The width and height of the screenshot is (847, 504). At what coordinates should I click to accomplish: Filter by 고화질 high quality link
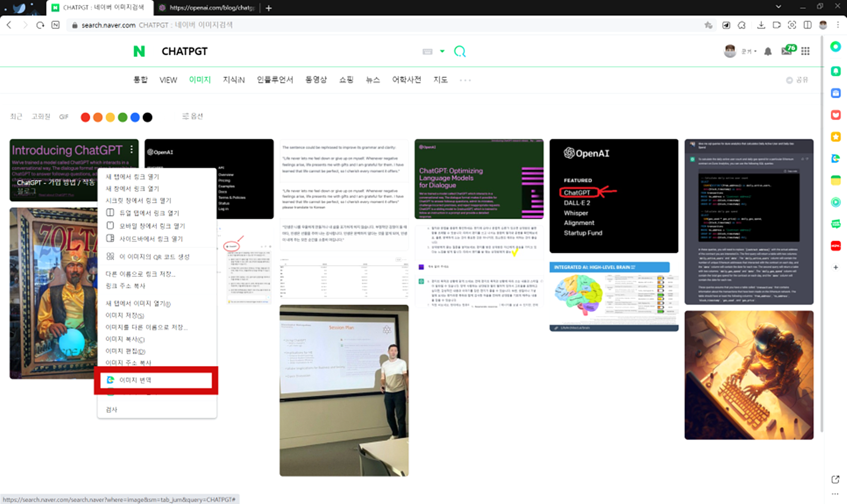(x=41, y=116)
